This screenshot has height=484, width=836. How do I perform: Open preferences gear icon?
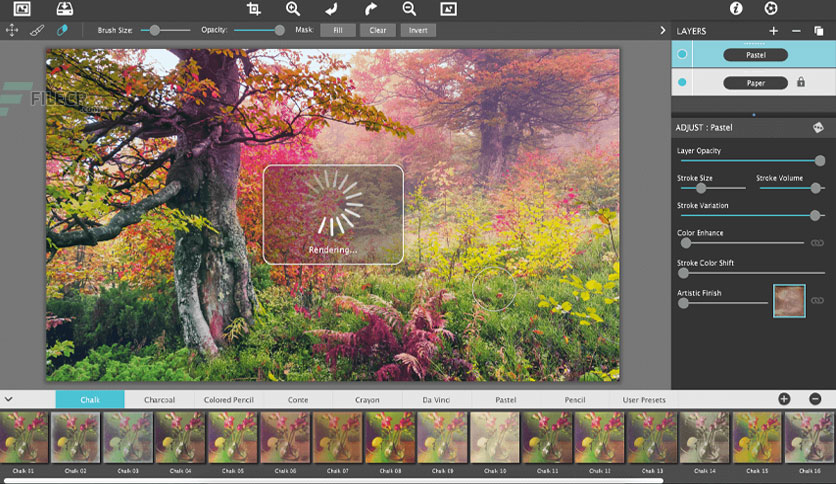pos(771,9)
